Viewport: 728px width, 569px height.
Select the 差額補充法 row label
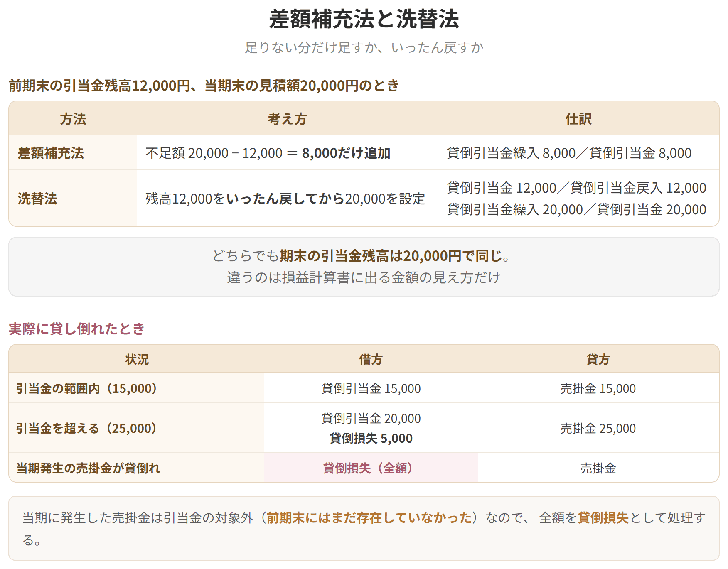(x=51, y=153)
